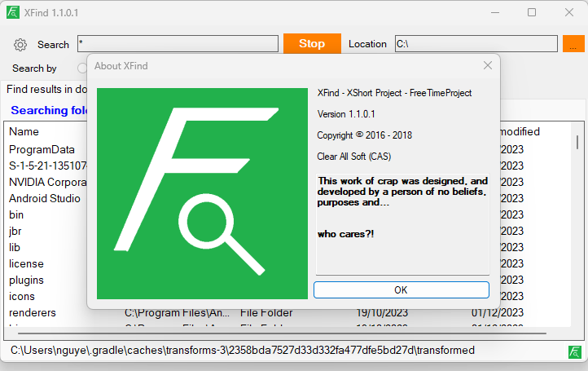
Task: Click the Clear All Soft (CAS) label
Action: click(354, 157)
